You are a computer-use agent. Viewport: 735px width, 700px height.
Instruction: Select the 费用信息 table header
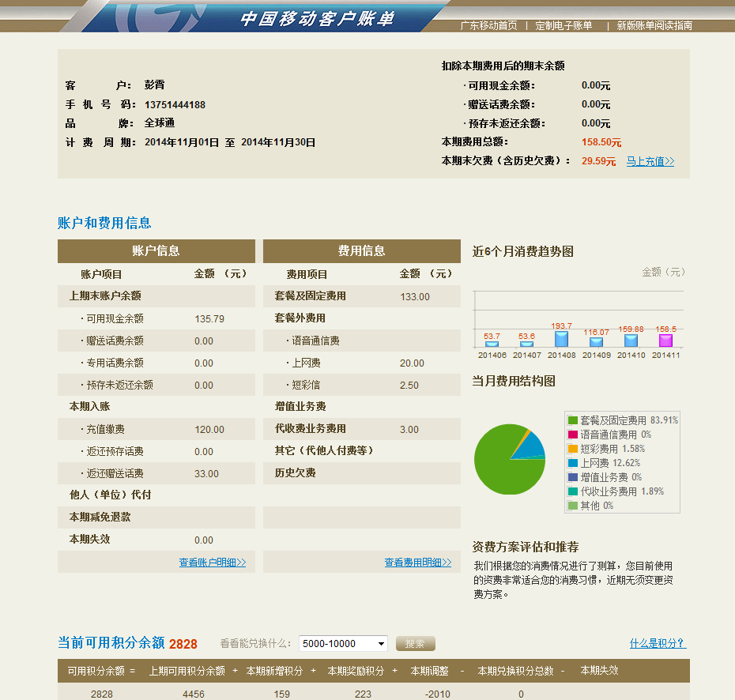pyautogui.click(x=361, y=250)
